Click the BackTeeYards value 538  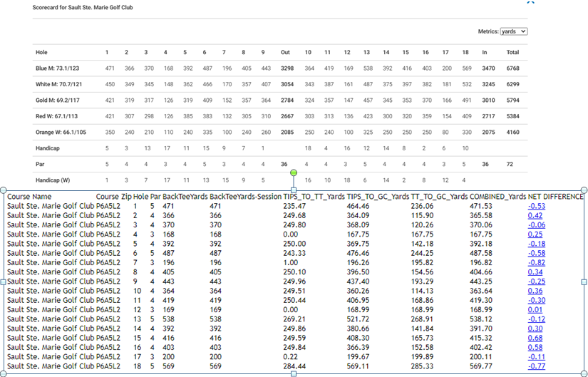[168, 319]
